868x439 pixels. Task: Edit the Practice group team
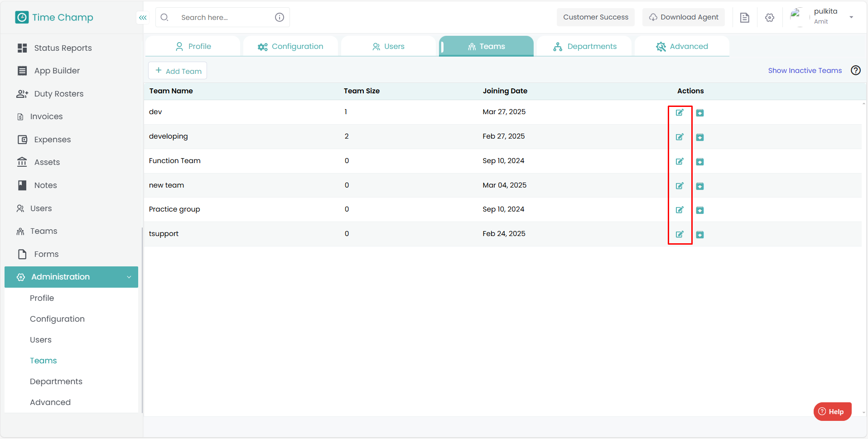click(680, 210)
